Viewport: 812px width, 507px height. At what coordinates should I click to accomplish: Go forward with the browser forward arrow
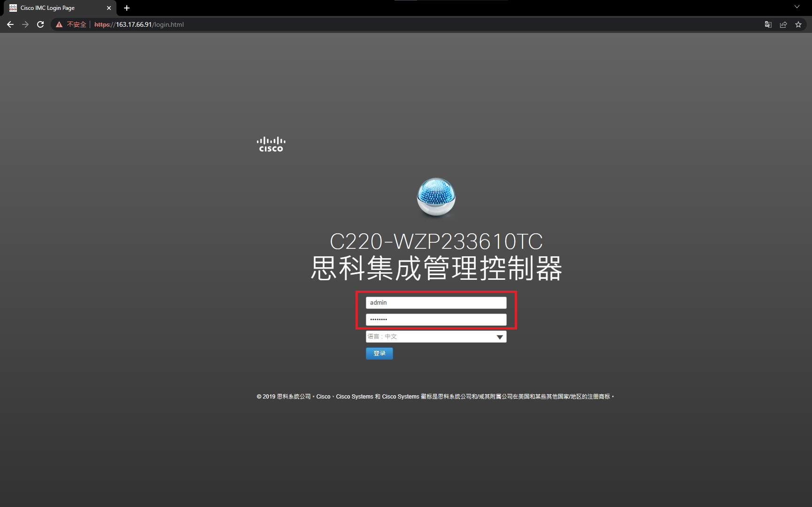click(x=25, y=24)
